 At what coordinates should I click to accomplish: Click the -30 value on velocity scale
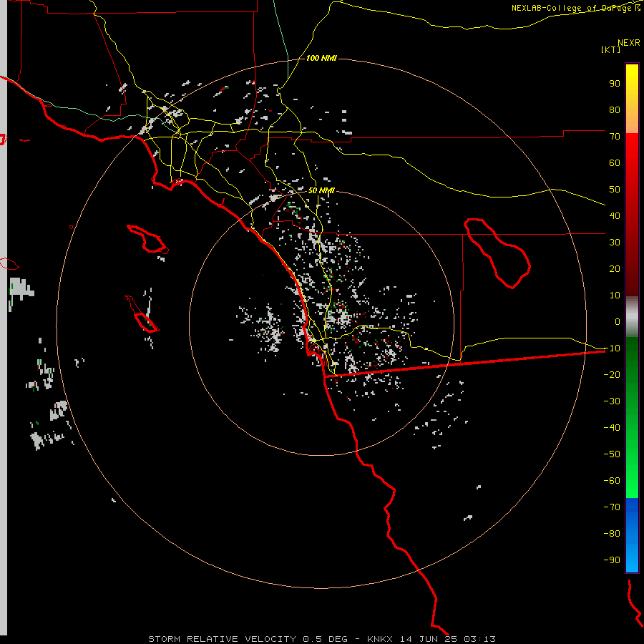click(612, 401)
